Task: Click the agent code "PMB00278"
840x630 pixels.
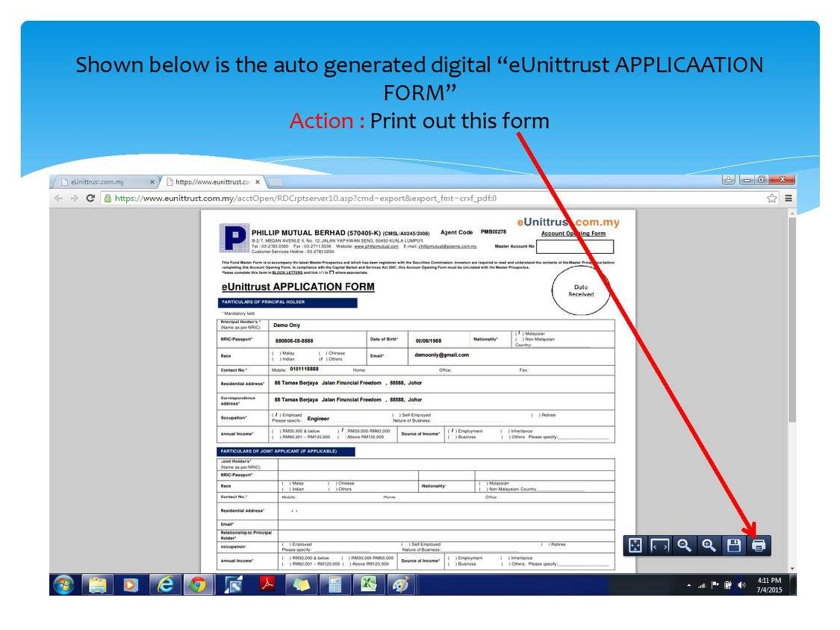Action: coord(494,232)
